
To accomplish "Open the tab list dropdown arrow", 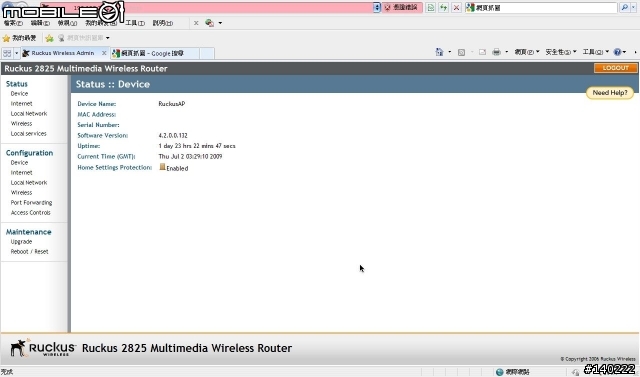I will 17,53.
